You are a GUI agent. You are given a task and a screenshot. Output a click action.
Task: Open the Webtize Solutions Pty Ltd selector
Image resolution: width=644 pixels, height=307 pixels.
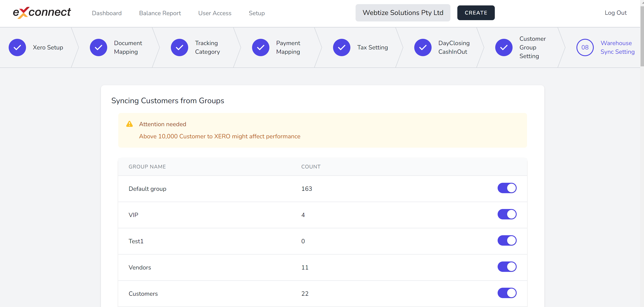[x=403, y=13]
